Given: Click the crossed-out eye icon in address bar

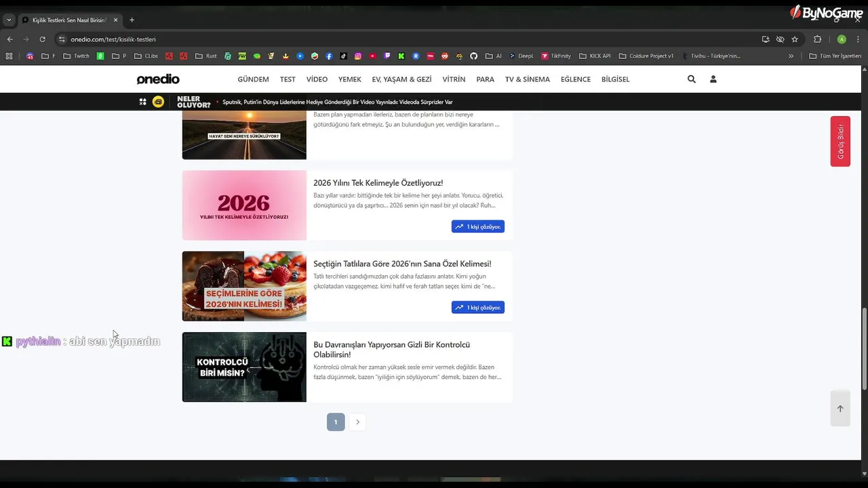Looking at the screenshot, I should coord(781,39).
